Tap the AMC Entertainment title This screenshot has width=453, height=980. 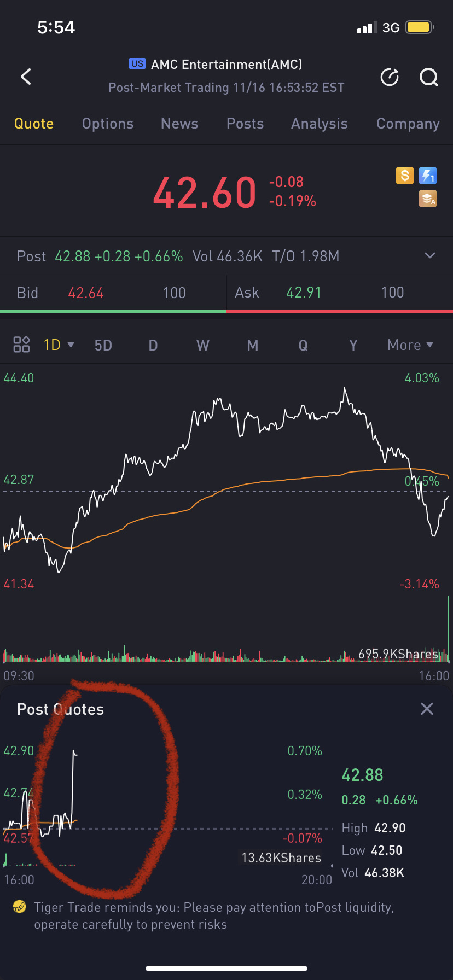click(226, 65)
